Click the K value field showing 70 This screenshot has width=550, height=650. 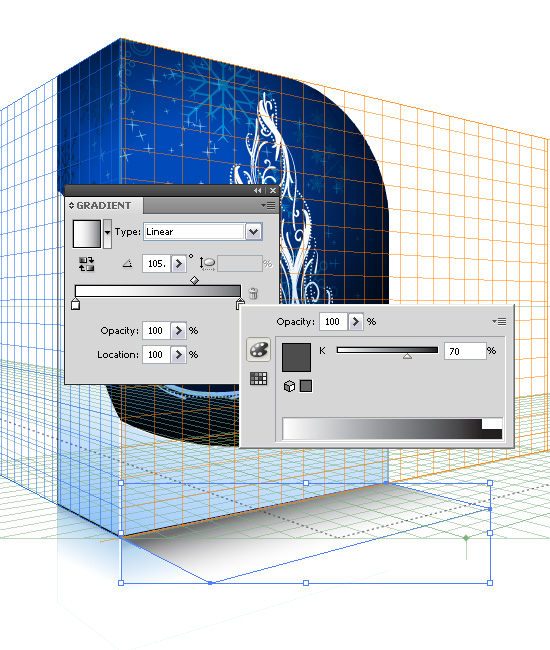tap(465, 351)
